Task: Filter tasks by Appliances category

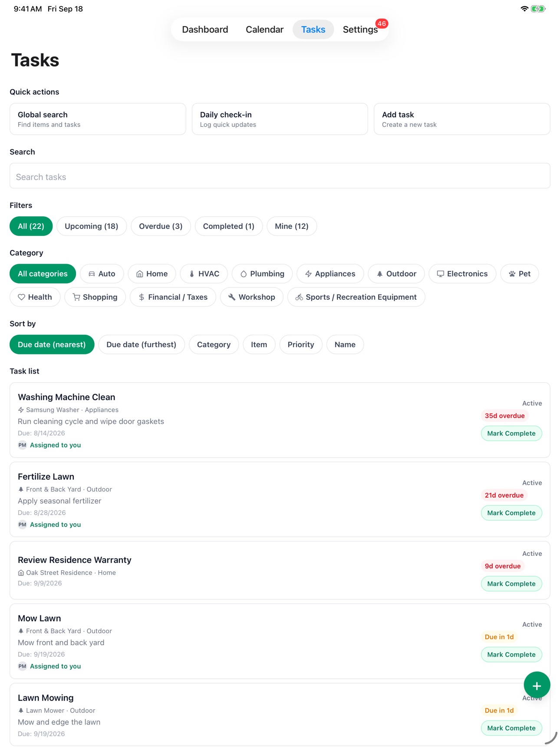Action: tap(330, 274)
